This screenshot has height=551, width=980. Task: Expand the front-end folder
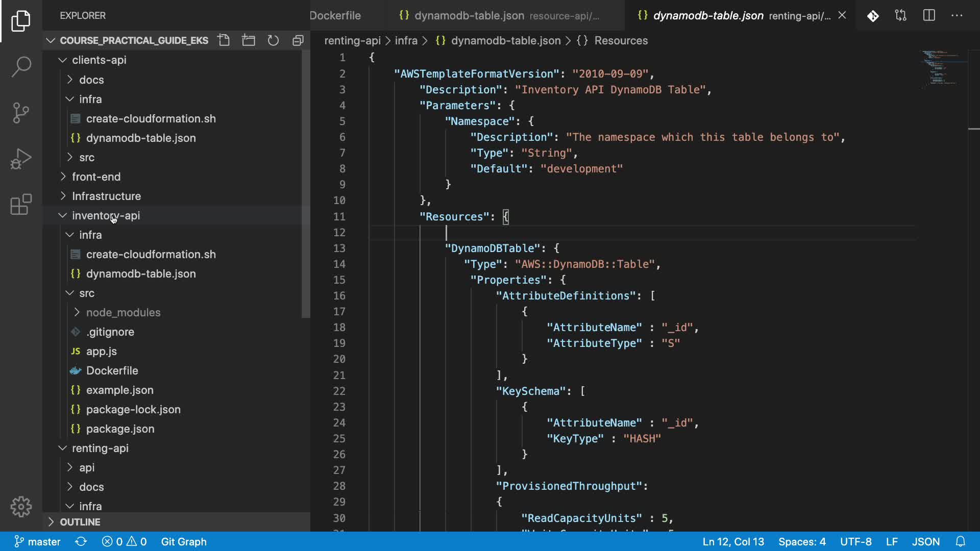96,177
